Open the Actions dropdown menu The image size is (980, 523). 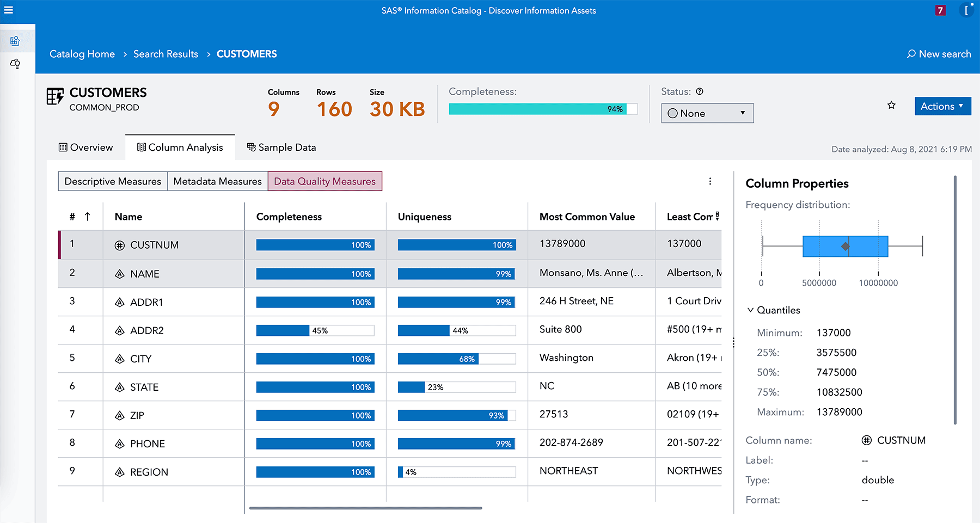(942, 106)
